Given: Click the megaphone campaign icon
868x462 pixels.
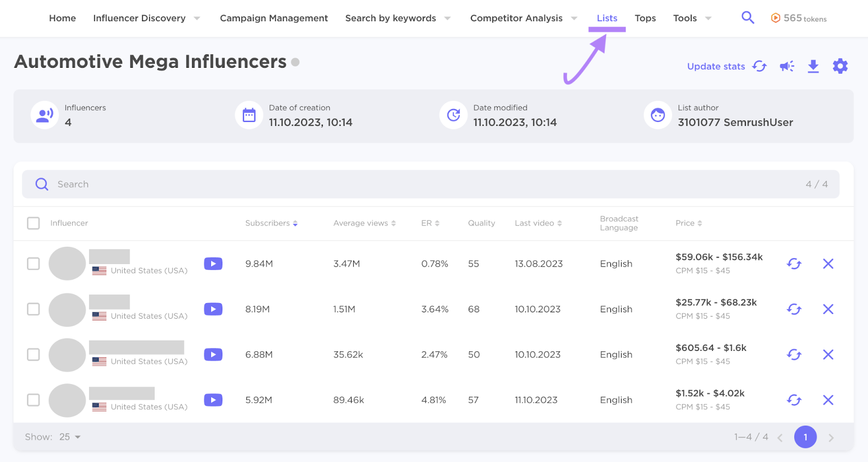Looking at the screenshot, I should point(787,66).
